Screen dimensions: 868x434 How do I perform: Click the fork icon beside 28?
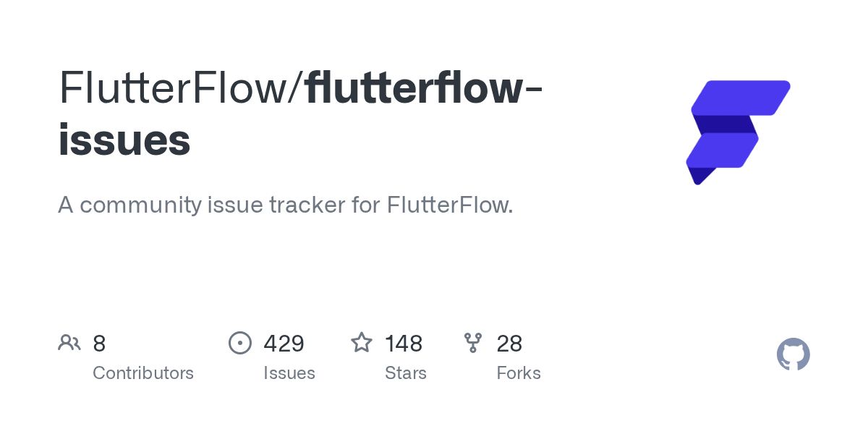click(473, 343)
